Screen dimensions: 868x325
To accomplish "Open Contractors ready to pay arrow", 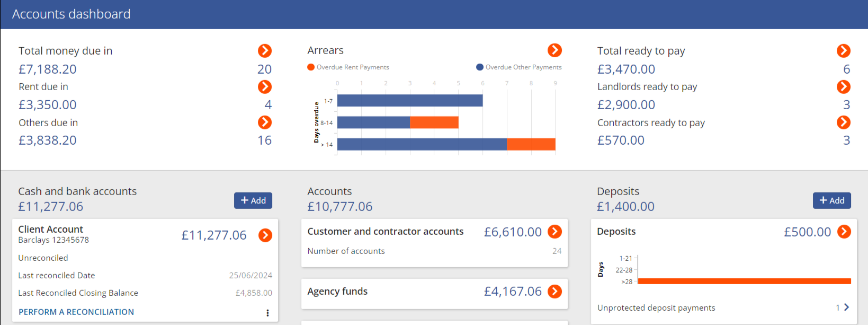I will pyautogui.click(x=844, y=122).
